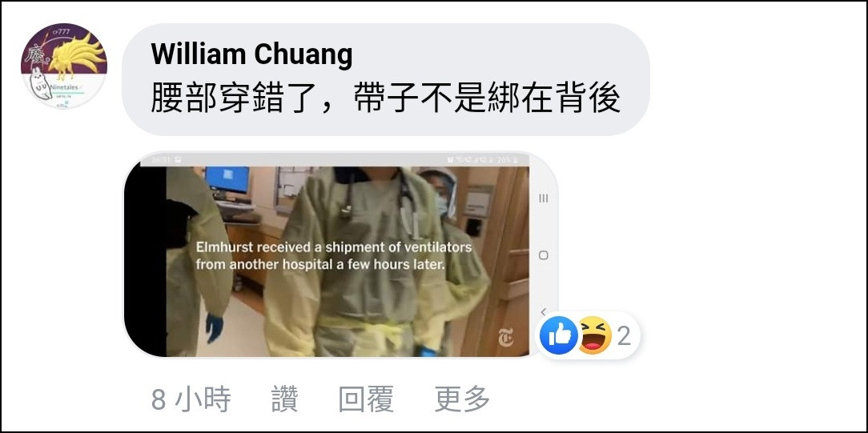This screenshot has width=868, height=433.
Task: Open the reaction count showing 2
Action: pyautogui.click(x=624, y=336)
